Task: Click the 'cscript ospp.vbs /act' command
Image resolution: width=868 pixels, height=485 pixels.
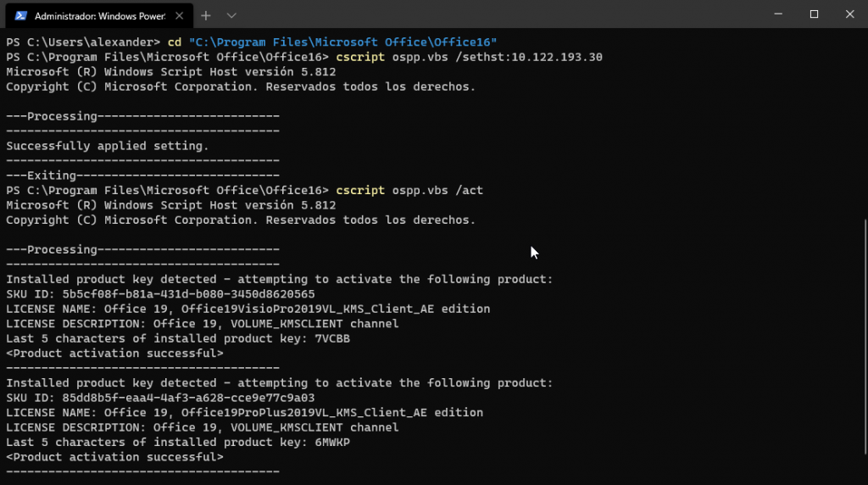Action: [x=409, y=190]
